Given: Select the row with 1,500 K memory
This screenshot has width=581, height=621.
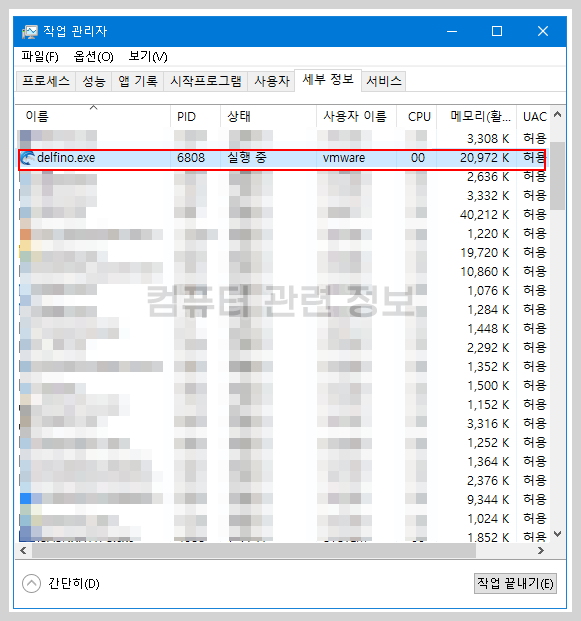Looking at the screenshot, I should [x=282, y=386].
